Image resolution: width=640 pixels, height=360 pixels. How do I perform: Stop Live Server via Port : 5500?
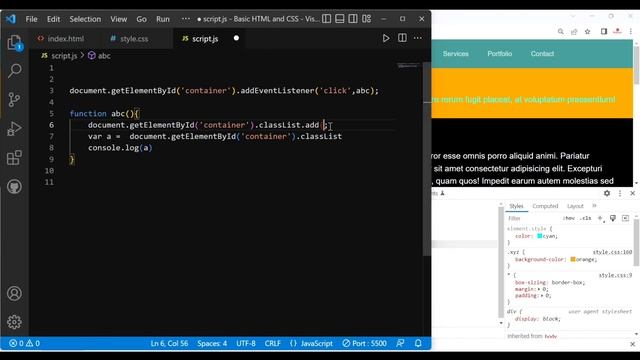click(x=364, y=343)
